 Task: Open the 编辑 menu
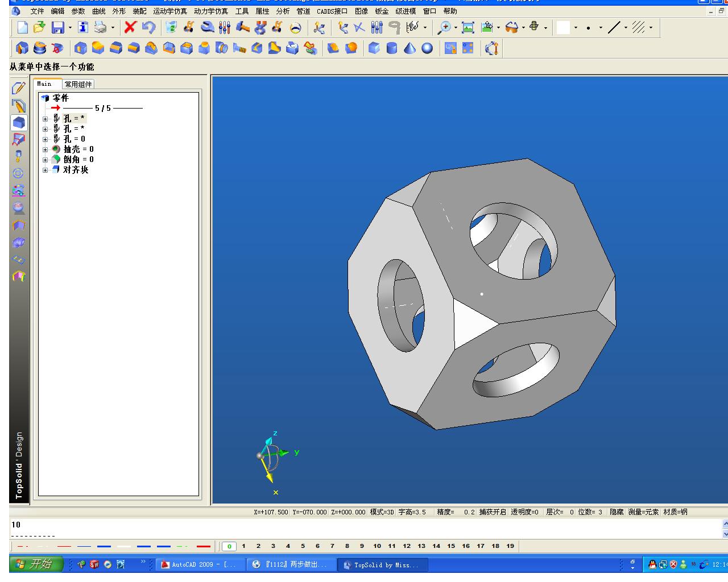(x=57, y=11)
